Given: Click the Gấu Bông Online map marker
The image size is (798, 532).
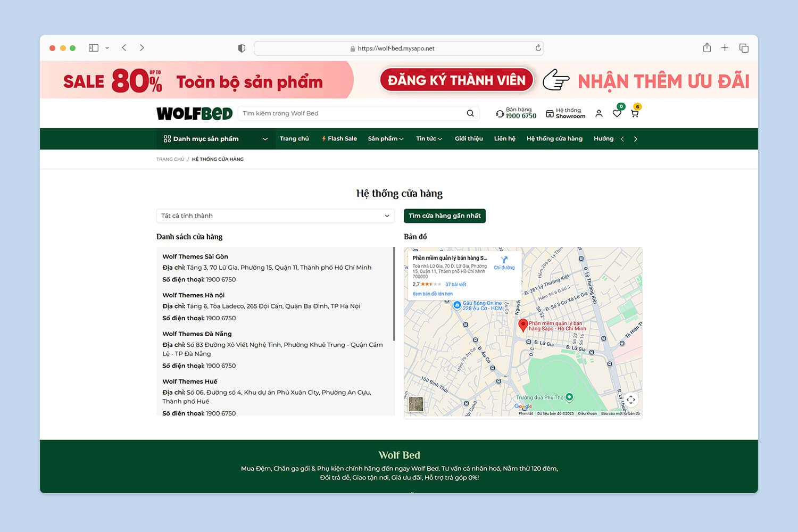Looking at the screenshot, I should click(x=457, y=305).
